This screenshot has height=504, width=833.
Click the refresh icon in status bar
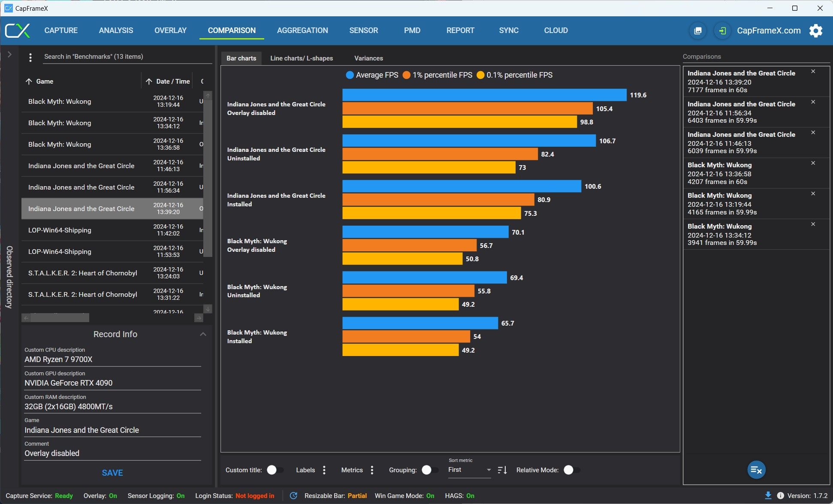pyautogui.click(x=293, y=496)
